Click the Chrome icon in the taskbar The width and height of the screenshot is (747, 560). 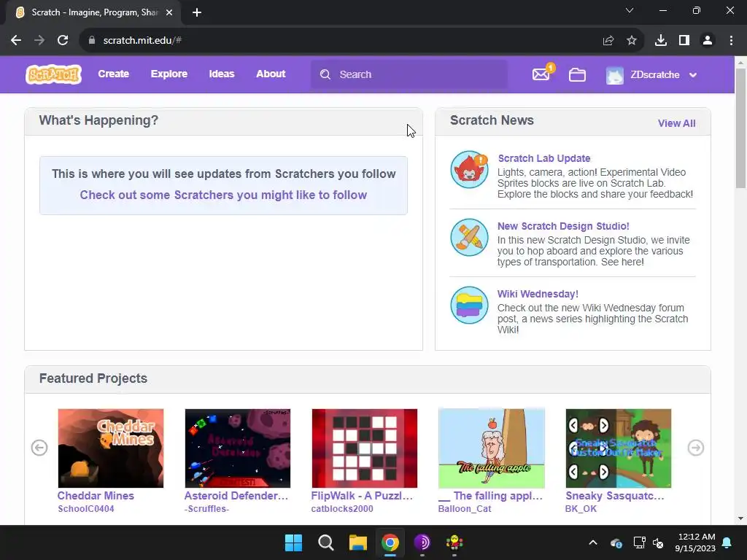[x=390, y=542]
